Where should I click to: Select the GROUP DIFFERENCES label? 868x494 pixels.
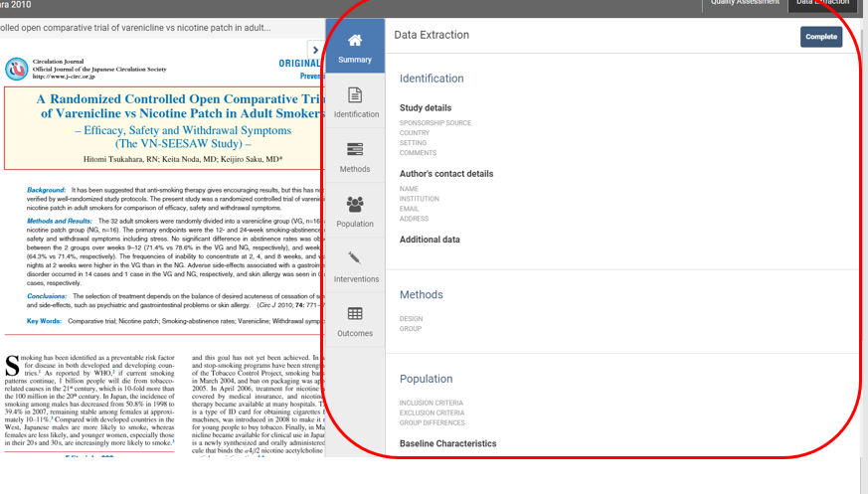pyautogui.click(x=433, y=423)
